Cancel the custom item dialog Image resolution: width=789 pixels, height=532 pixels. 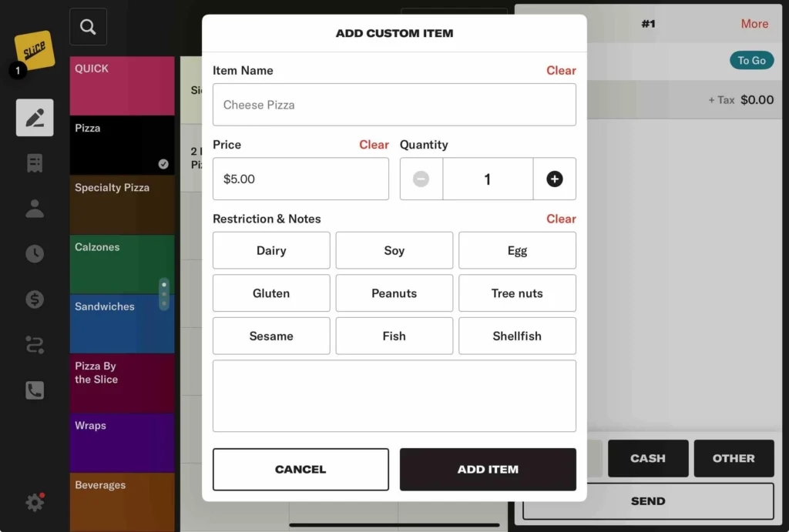(300, 469)
